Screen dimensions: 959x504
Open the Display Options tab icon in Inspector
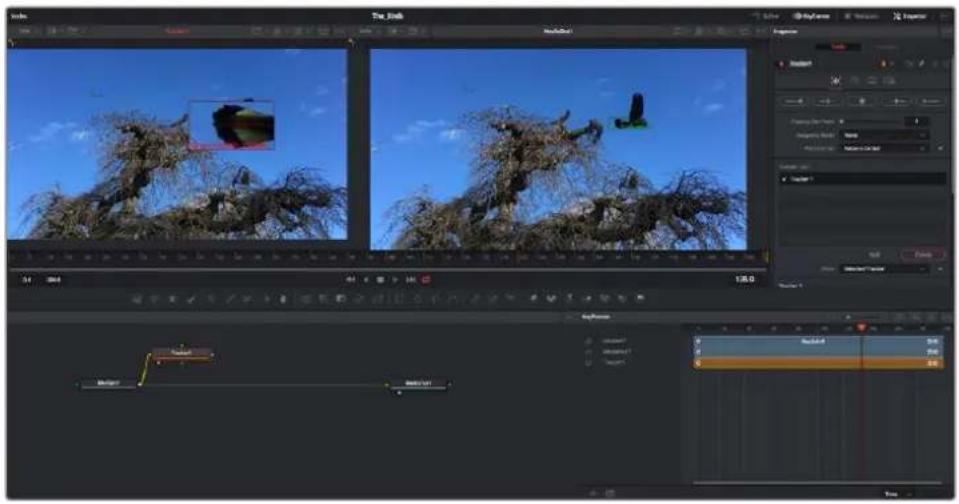[x=872, y=81]
